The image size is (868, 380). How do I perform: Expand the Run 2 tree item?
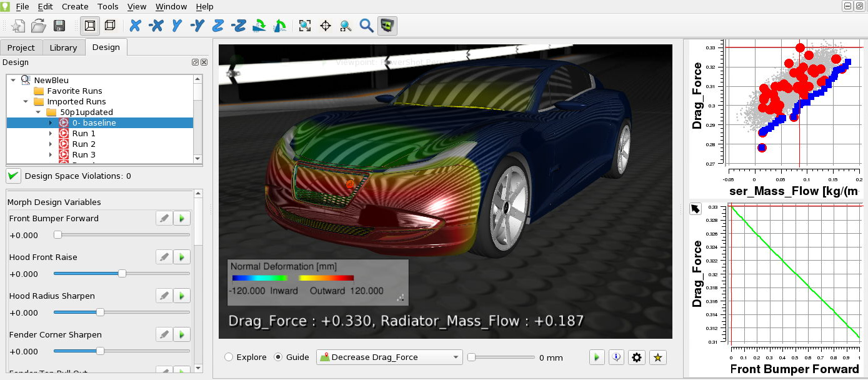51,144
